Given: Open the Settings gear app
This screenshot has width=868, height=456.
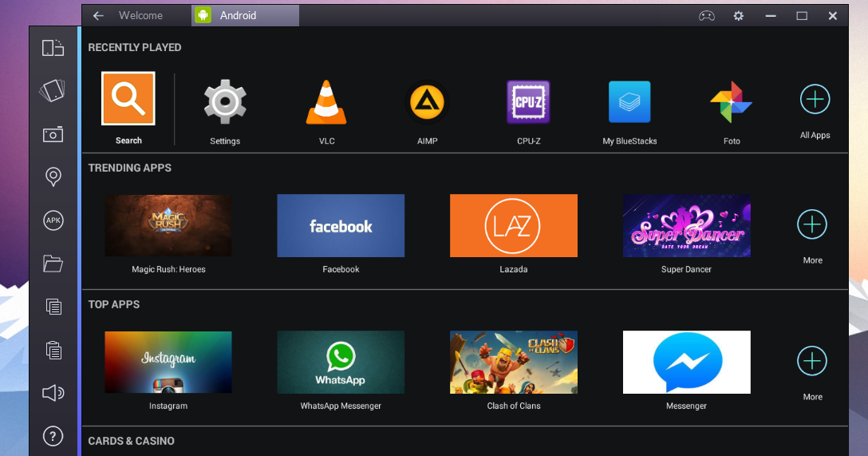Looking at the screenshot, I should coord(225,102).
